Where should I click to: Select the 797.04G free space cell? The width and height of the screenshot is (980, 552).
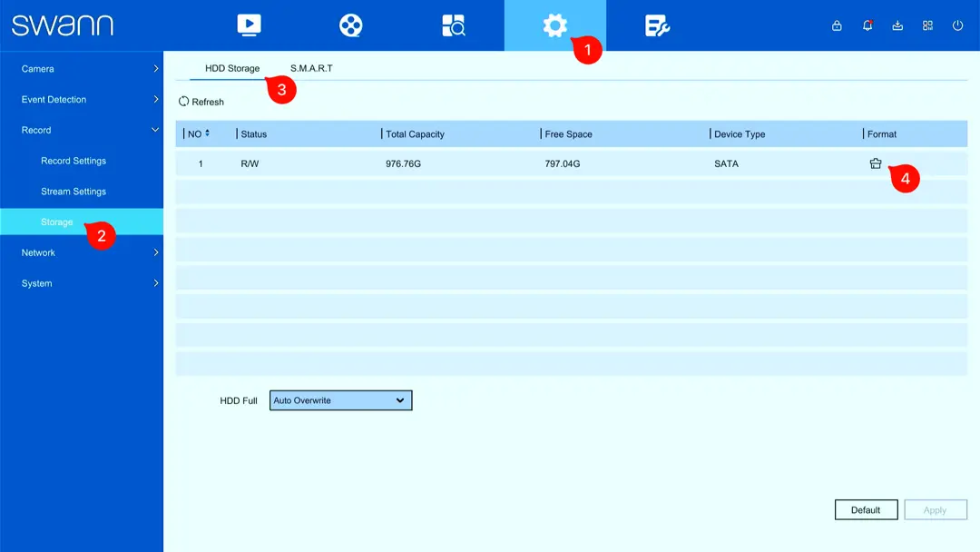(563, 163)
